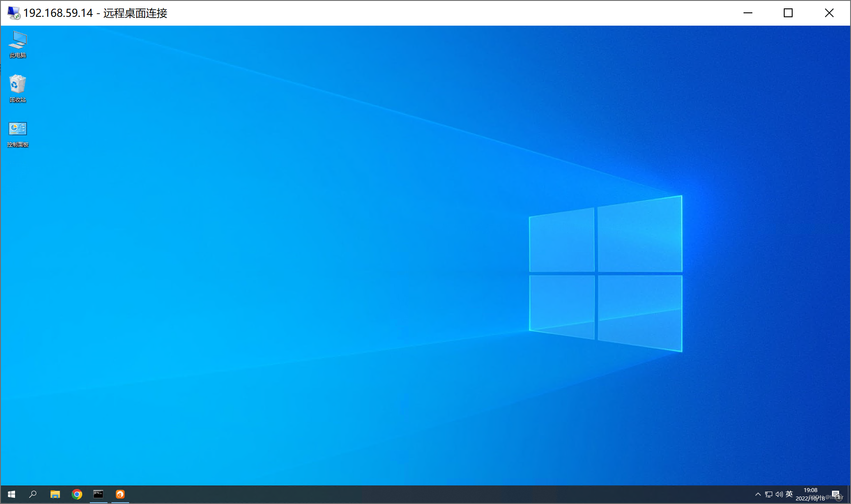Minimize the remote desktop connection window
The image size is (851, 504).
tap(747, 13)
